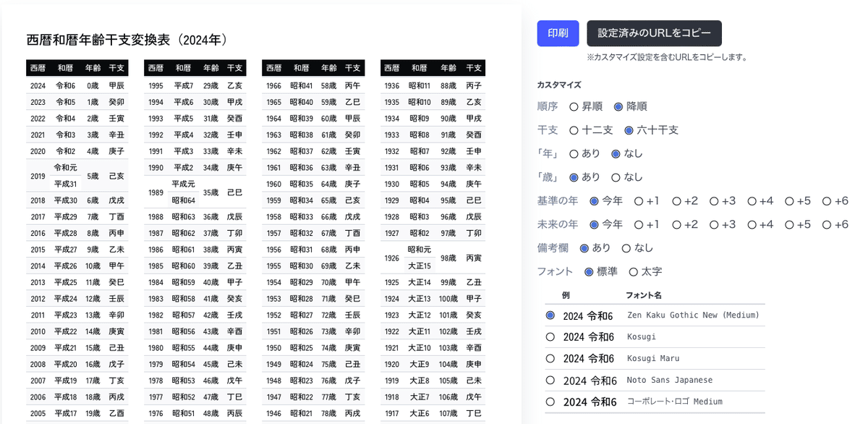Screen dimensions: 868x424
Task: Set the 「年」 option to なし
Action: pyautogui.click(x=616, y=153)
